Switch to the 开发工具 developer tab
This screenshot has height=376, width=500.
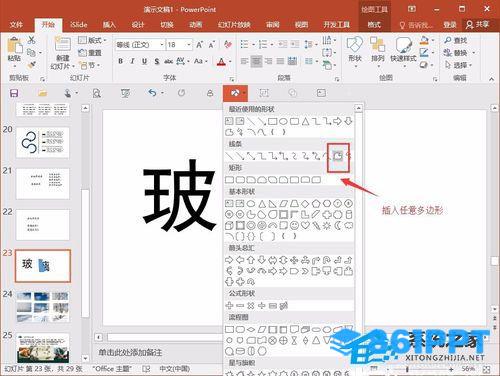(337, 25)
